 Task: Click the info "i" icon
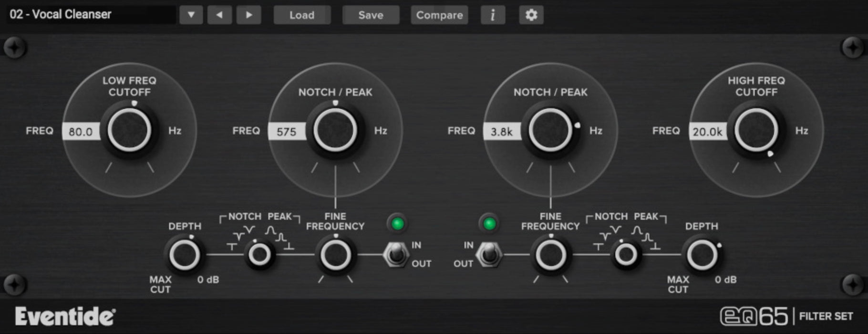493,15
